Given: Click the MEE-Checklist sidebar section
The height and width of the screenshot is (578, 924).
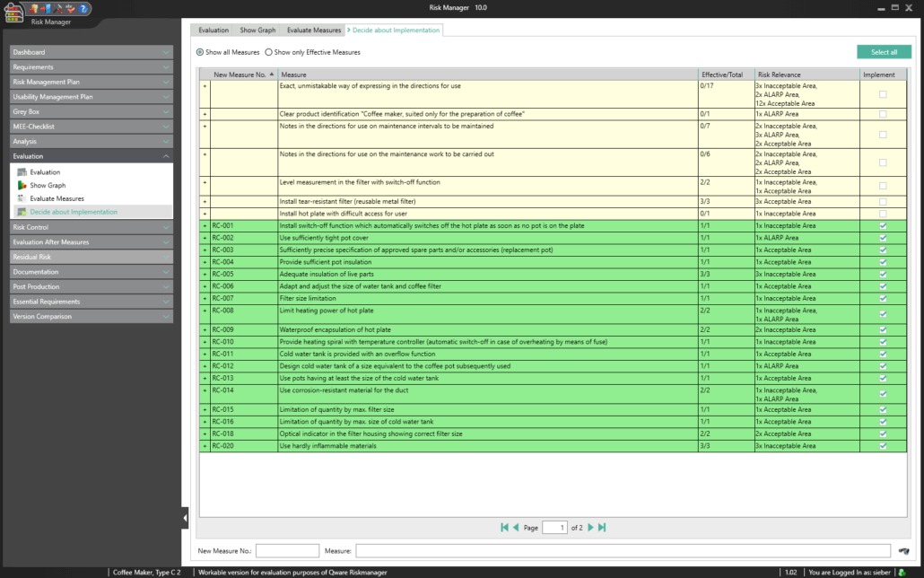Looking at the screenshot, I should (92, 127).
